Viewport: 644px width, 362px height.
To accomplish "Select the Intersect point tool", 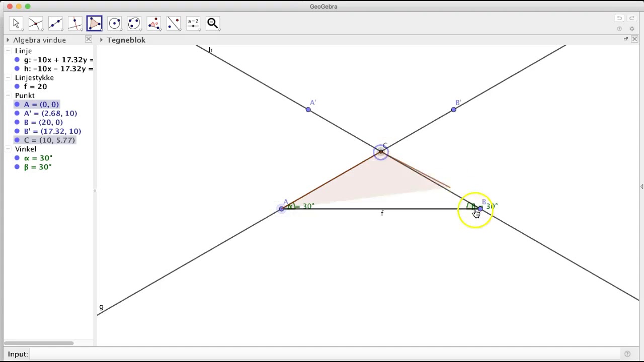I will pyautogui.click(x=36, y=23).
